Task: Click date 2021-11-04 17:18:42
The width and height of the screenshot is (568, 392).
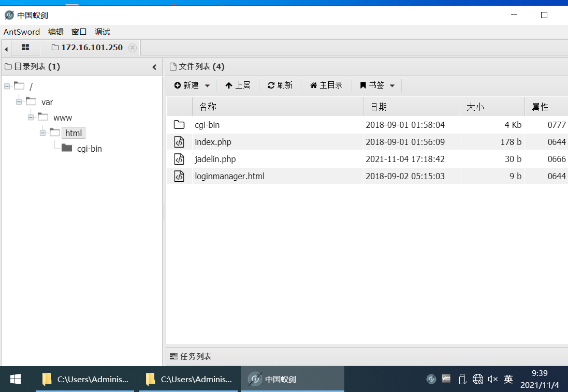Action: 405,159
